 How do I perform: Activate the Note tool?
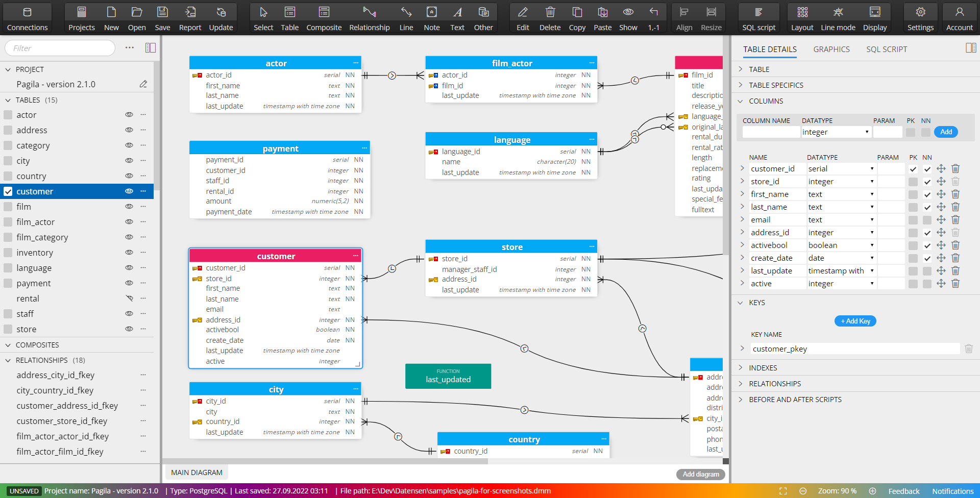431,17
